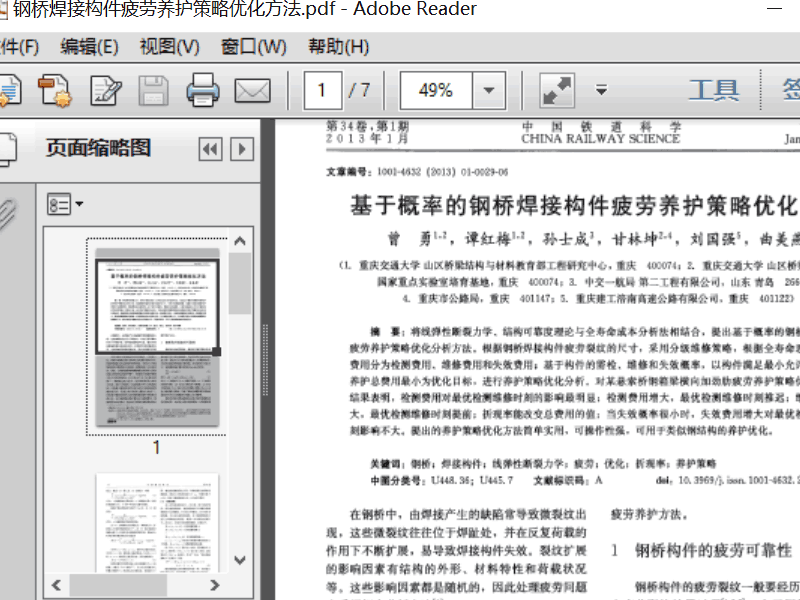The height and width of the screenshot is (600, 800).
Task: Click the panel expand right-arrow button
Action: [242, 149]
